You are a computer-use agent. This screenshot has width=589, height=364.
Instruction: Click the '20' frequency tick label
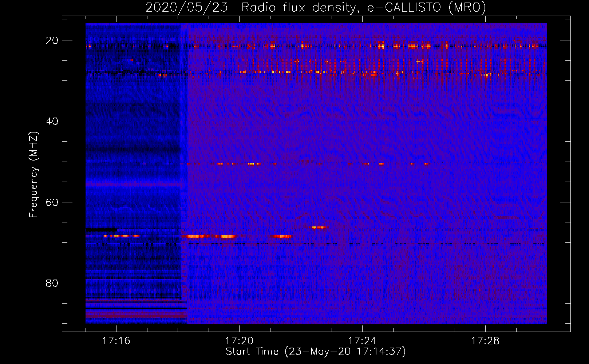coord(52,40)
